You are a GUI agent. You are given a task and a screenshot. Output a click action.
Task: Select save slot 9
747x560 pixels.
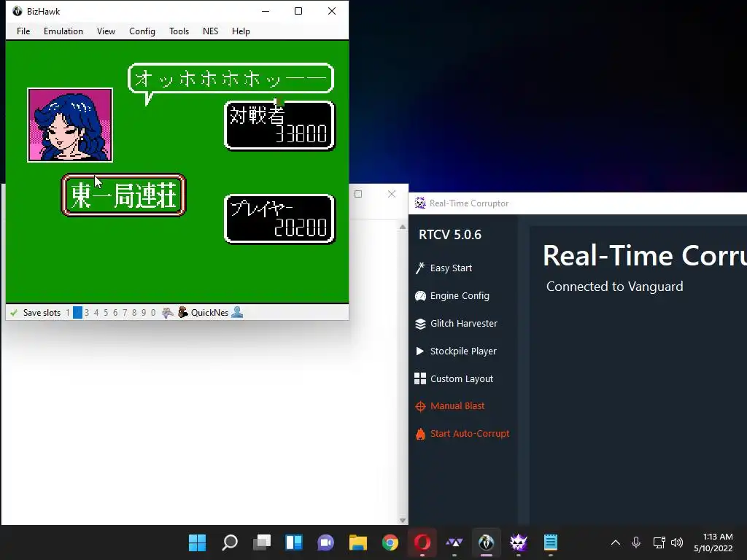[144, 313]
